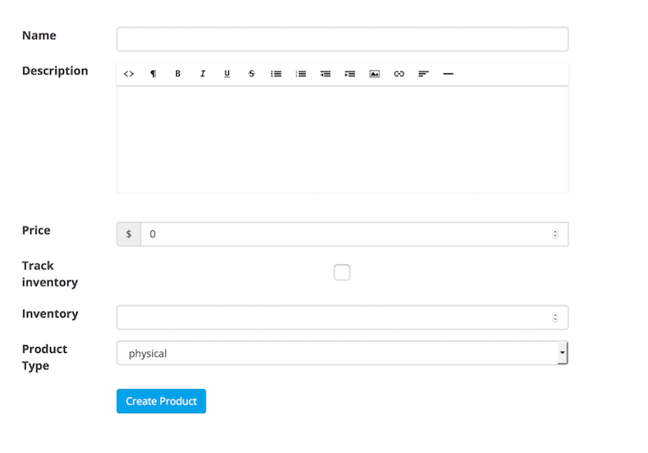Screen dimensions: 648x453
Task: Click the Price stepper arrows
Action: click(555, 234)
